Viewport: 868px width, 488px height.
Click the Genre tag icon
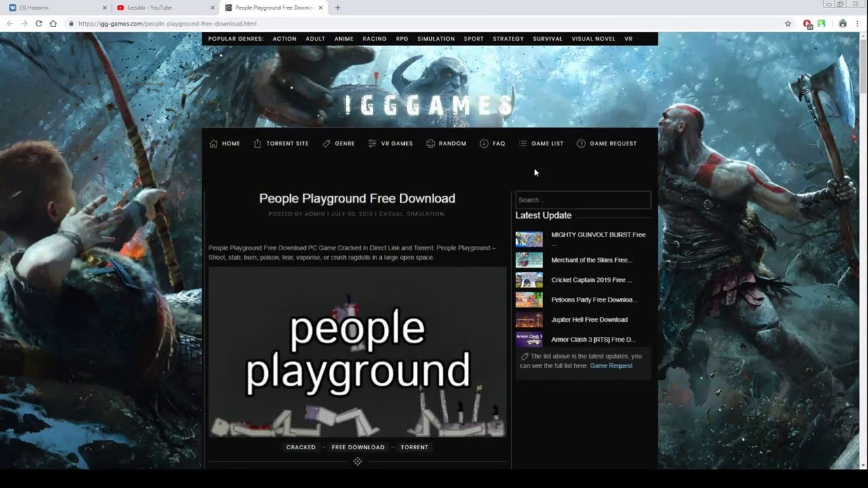326,144
